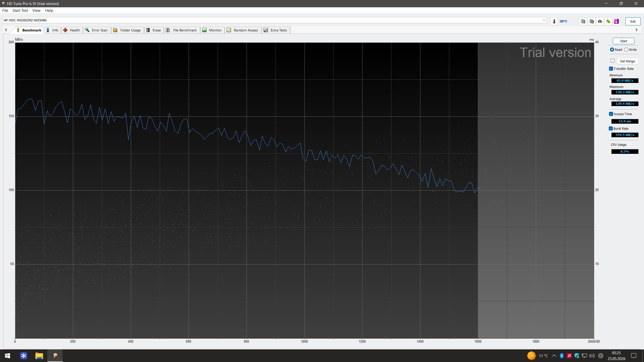Click the Random Access tab icon
The image size is (644, 362).
pyautogui.click(x=229, y=30)
